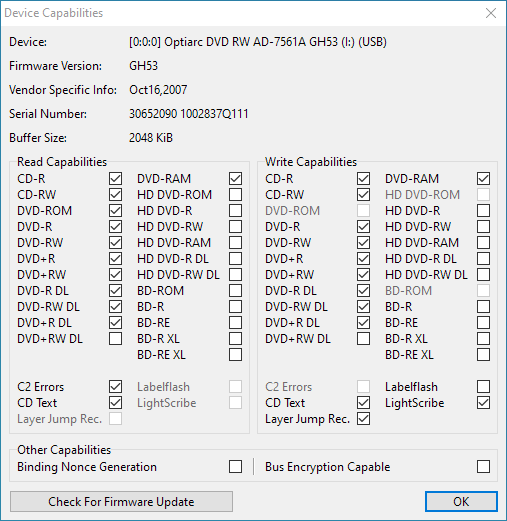
Task: Check the Read BD-RE checkbox
Action: click(235, 323)
